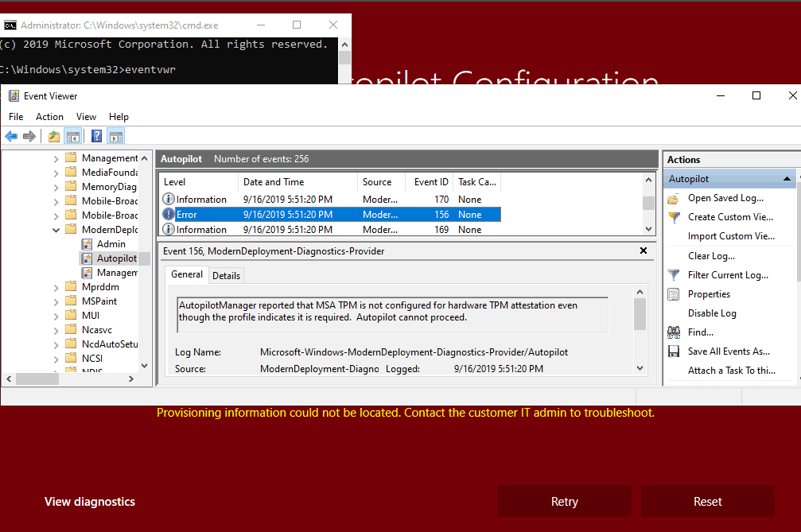Expand the Management folder node
The height and width of the screenshot is (532, 801).
(56, 159)
